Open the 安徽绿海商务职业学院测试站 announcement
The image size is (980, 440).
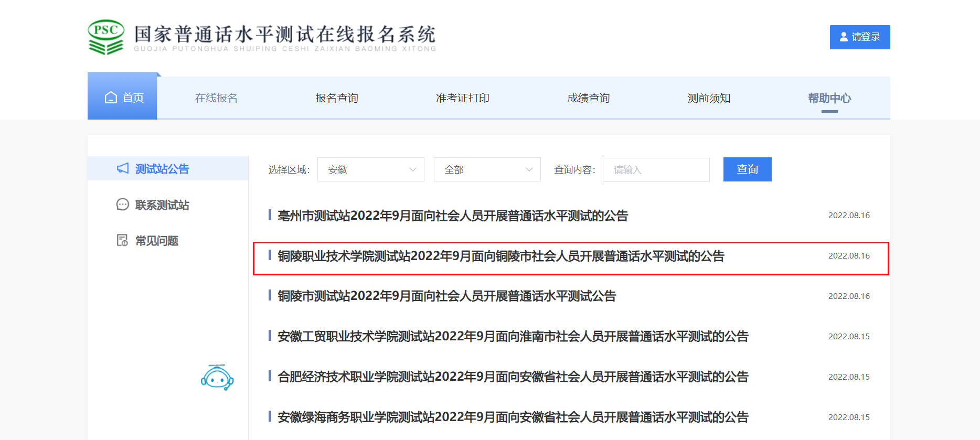coord(513,417)
